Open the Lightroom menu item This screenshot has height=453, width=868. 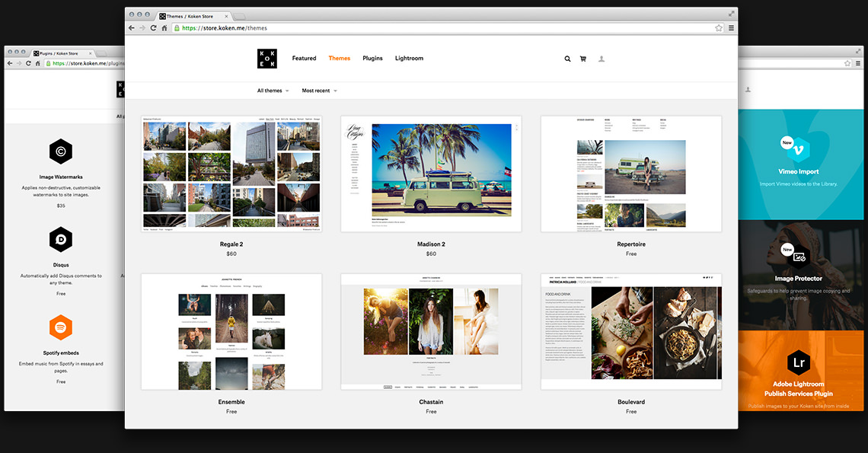[409, 58]
